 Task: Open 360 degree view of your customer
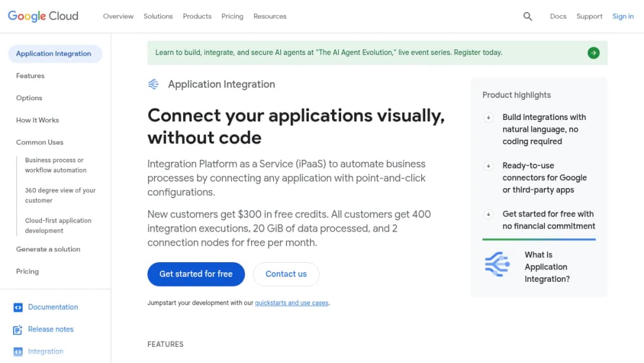coord(60,195)
